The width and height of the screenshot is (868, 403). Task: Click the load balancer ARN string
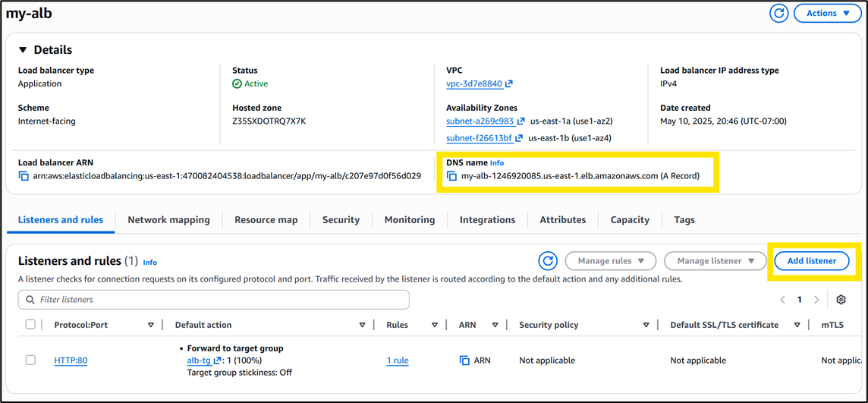click(x=227, y=177)
